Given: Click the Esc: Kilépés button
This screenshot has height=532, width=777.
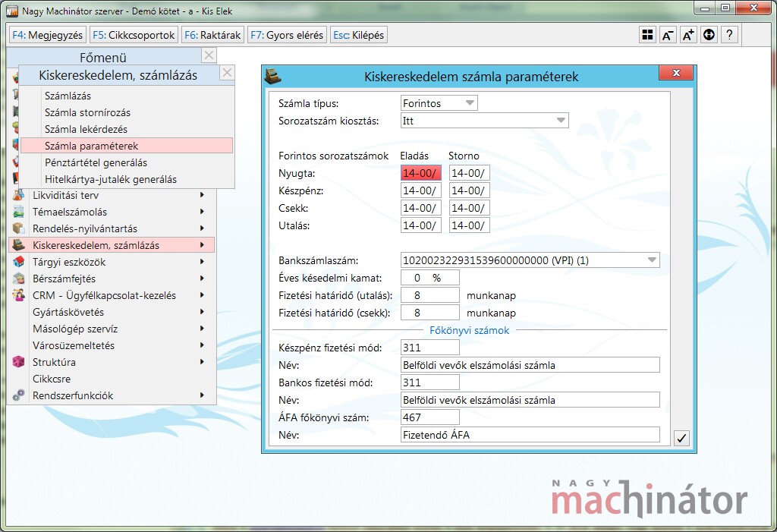Looking at the screenshot, I should pyautogui.click(x=359, y=35).
